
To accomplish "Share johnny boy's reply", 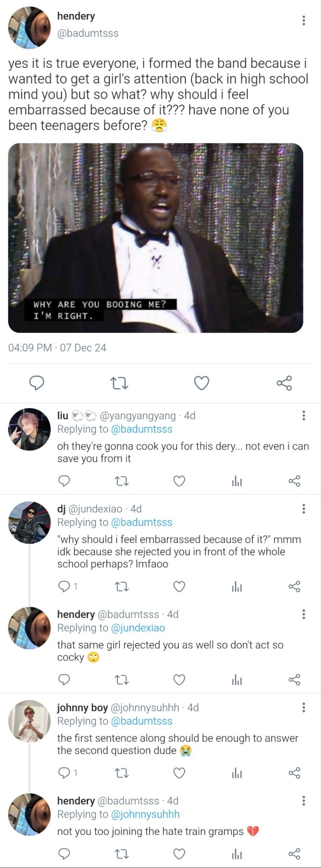I will point(294,773).
